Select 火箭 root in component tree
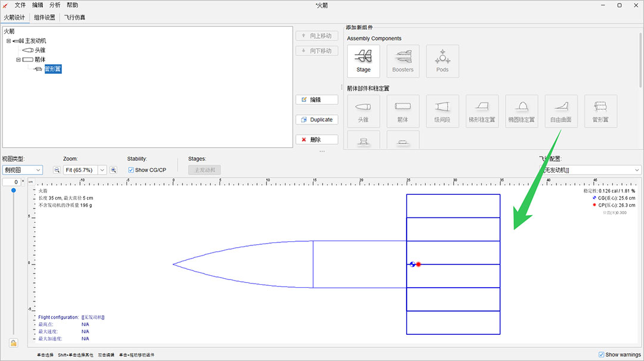The width and height of the screenshot is (644, 361). [9, 31]
